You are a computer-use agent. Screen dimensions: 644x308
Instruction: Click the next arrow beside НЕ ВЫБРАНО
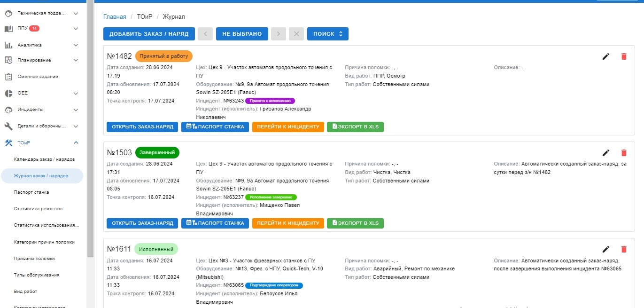pyautogui.click(x=279, y=34)
